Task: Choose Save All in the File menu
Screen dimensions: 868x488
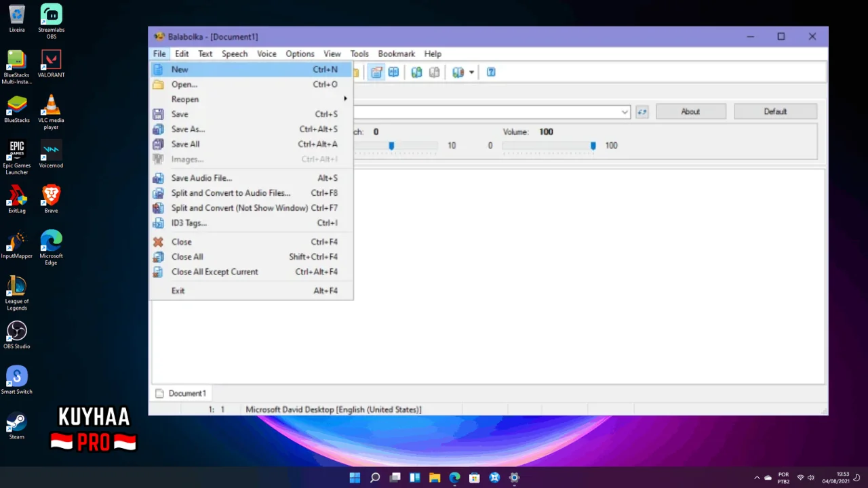Action: click(252, 144)
